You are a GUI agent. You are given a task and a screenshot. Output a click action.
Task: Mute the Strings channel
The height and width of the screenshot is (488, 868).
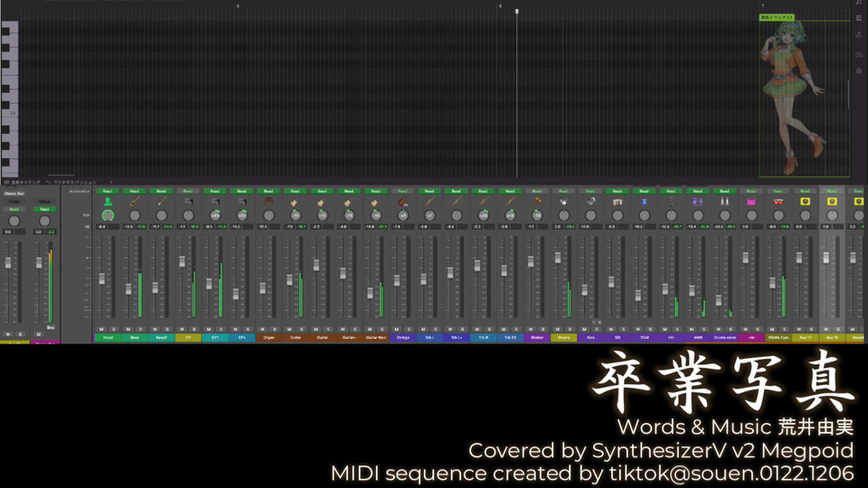click(396, 329)
